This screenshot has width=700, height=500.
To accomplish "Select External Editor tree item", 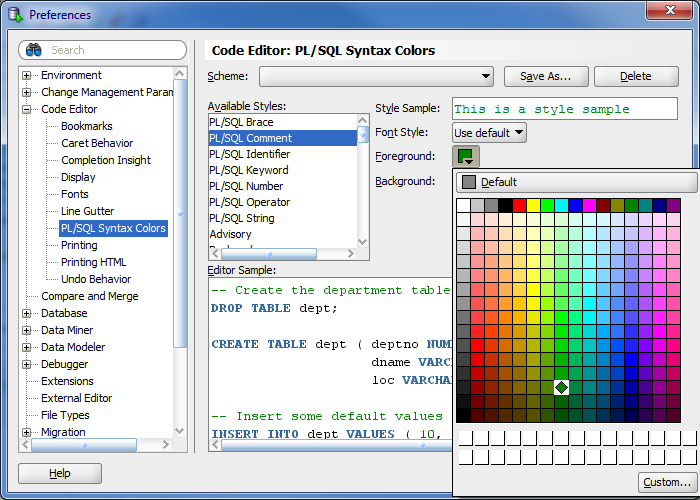I will [x=76, y=398].
